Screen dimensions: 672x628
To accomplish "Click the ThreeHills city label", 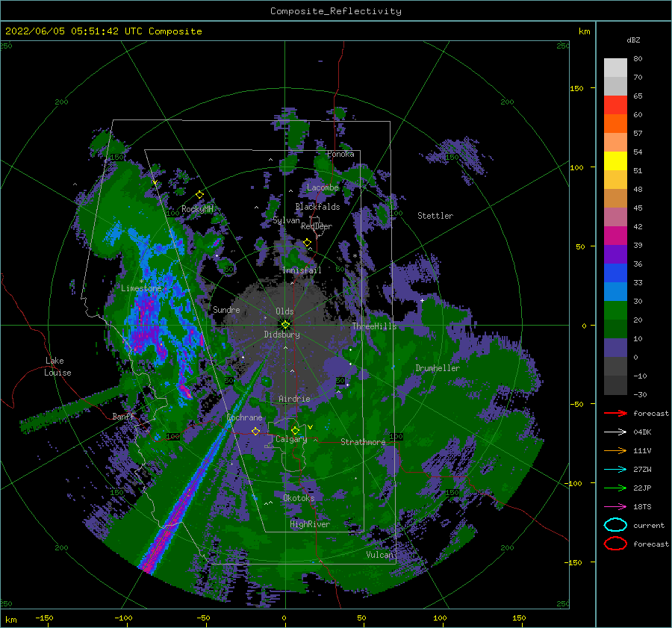I will tap(375, 326).
